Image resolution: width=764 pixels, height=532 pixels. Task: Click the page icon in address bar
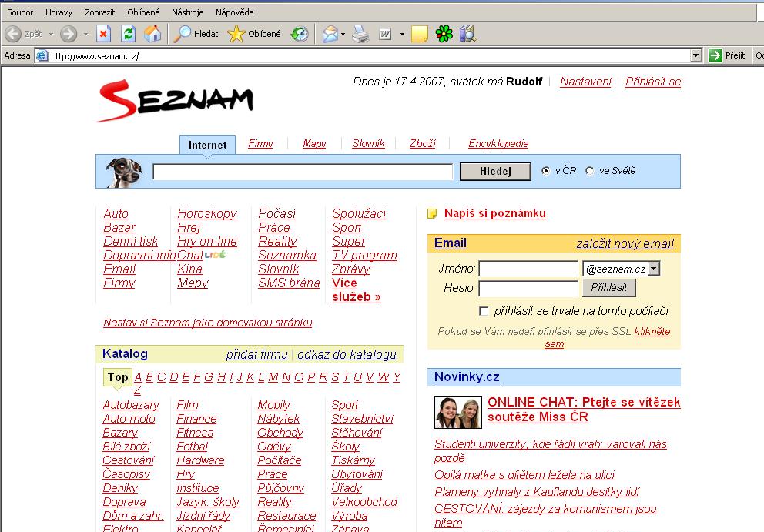pyautogui.click(x=42, y=56)
